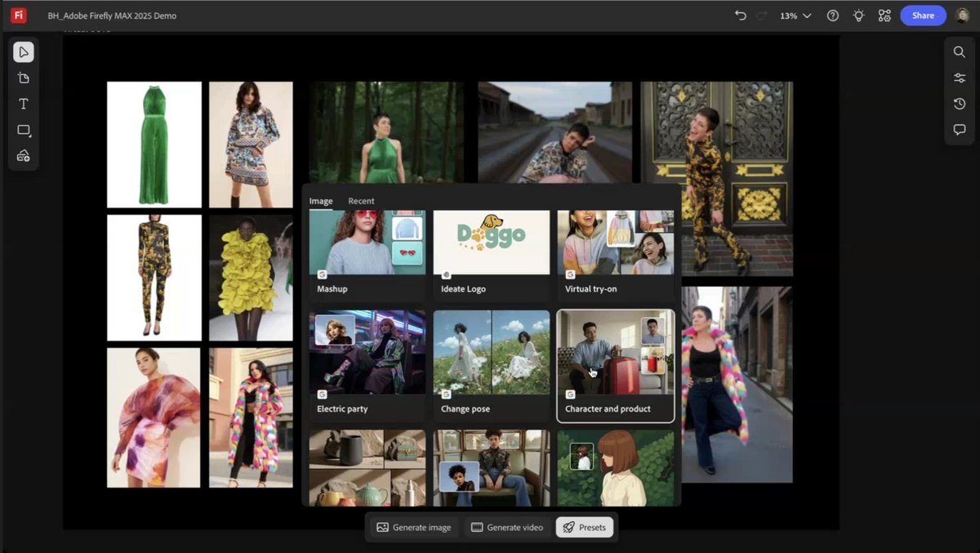Open the ideas lightbulb in the top bar
Viewport: 980px width, 553px height.
coord(858,16)
